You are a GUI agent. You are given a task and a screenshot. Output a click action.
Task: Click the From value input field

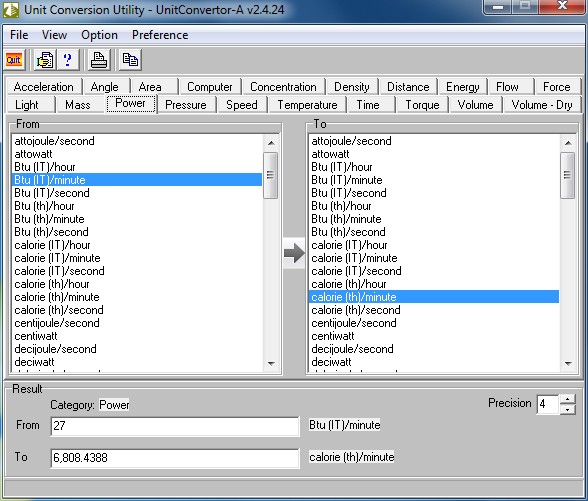[x=175, y=426]
